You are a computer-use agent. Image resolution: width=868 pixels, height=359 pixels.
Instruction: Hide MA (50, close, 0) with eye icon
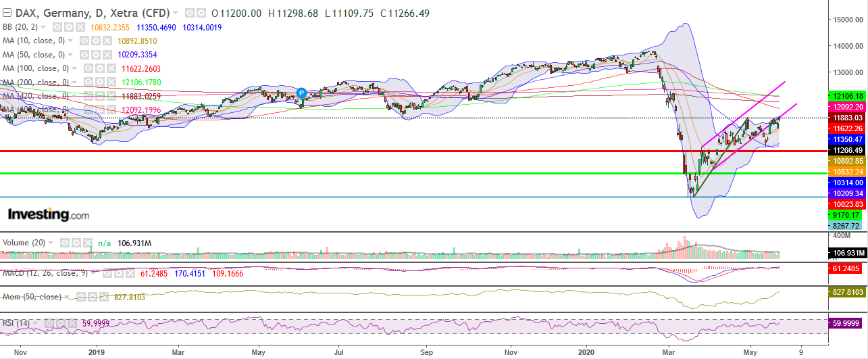pyautogui.click(x=84, y=55)
